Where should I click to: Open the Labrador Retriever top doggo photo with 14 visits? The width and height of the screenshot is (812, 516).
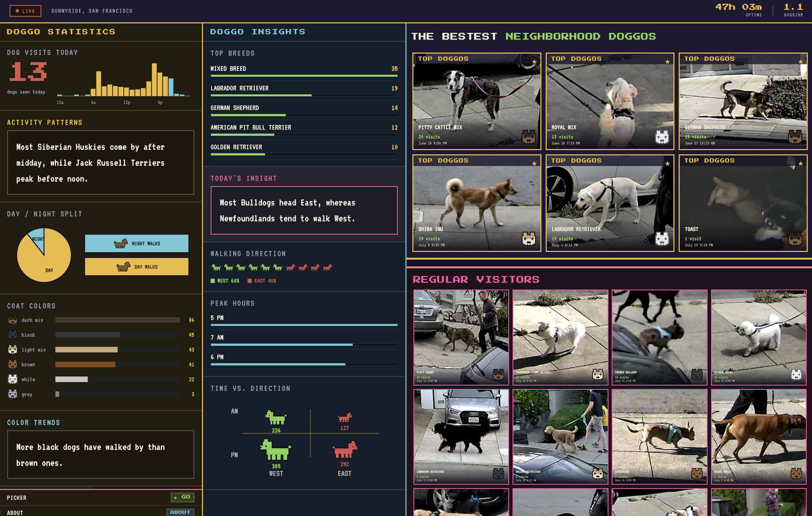coord(610,203)
